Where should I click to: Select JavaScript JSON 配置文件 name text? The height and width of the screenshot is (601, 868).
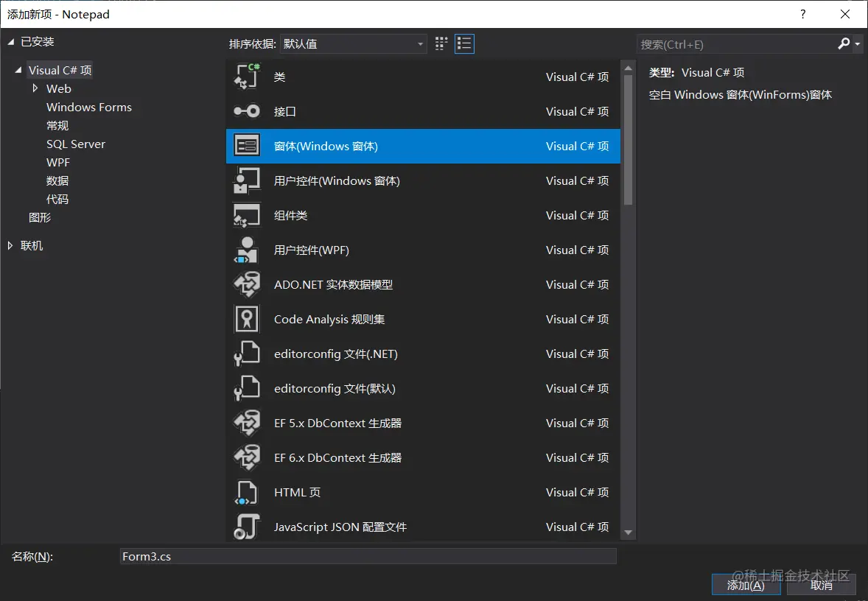(340, 527)
